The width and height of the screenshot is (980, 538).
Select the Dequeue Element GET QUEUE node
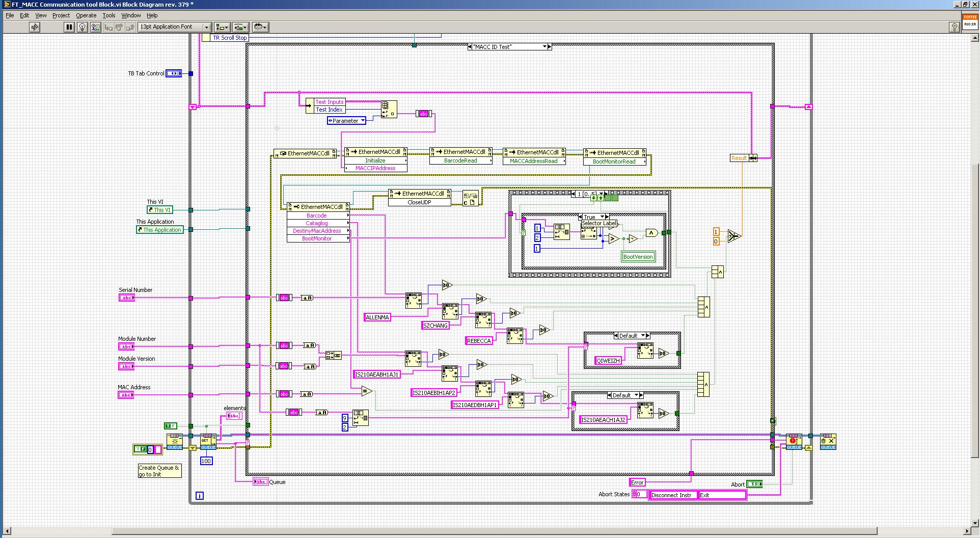click(208, 442)
